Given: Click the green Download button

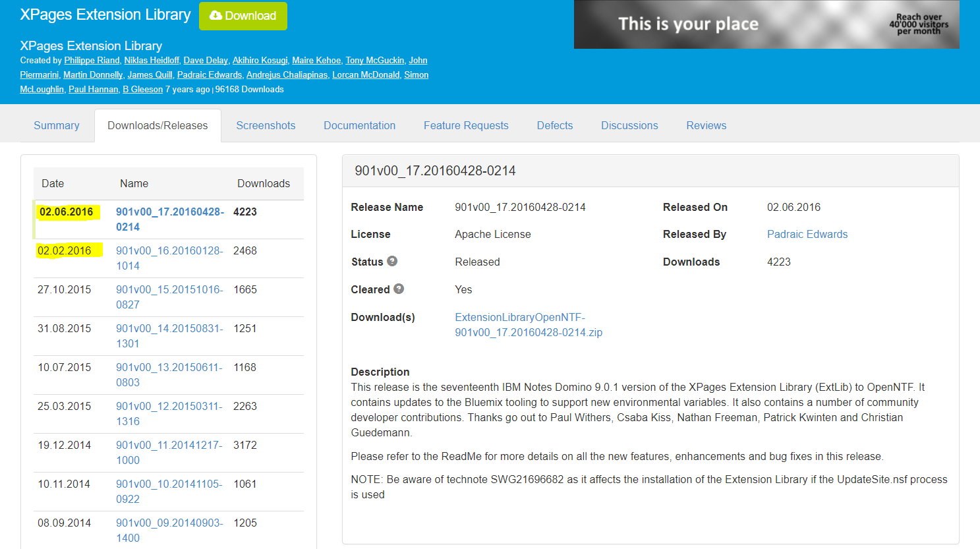Looking at the screenshot, I should 243,16.
